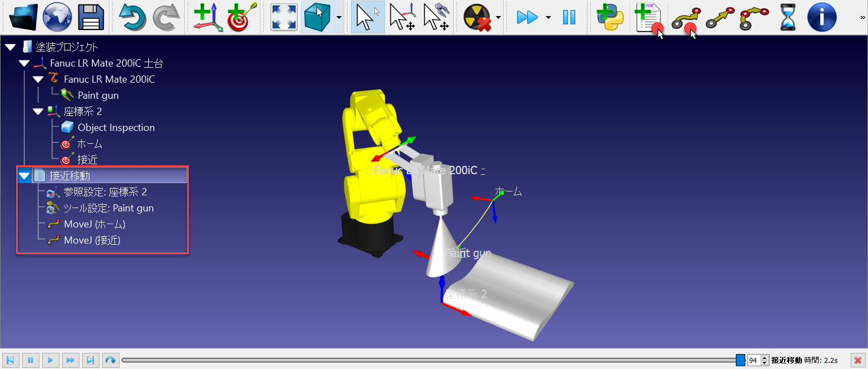Play the simulation in the bottom bar
This screenshot has width=868, height=369.
coord(50,360)
